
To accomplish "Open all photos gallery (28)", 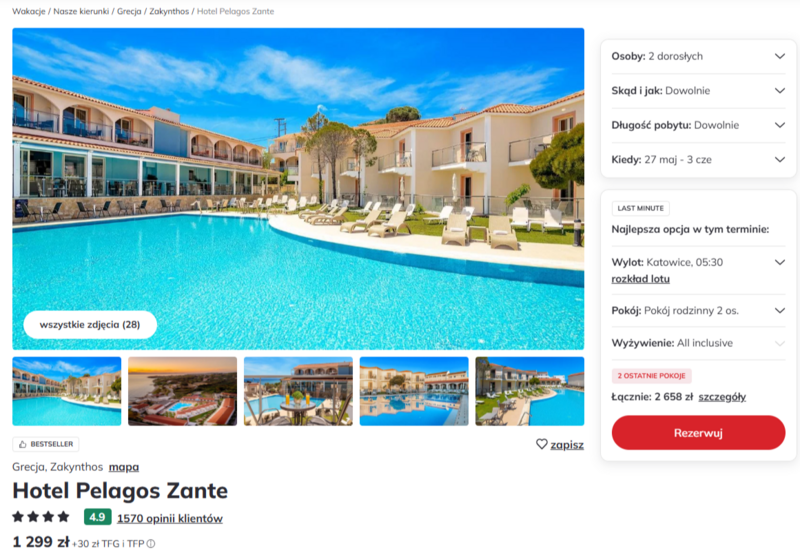I will click(x=90, y=324).
